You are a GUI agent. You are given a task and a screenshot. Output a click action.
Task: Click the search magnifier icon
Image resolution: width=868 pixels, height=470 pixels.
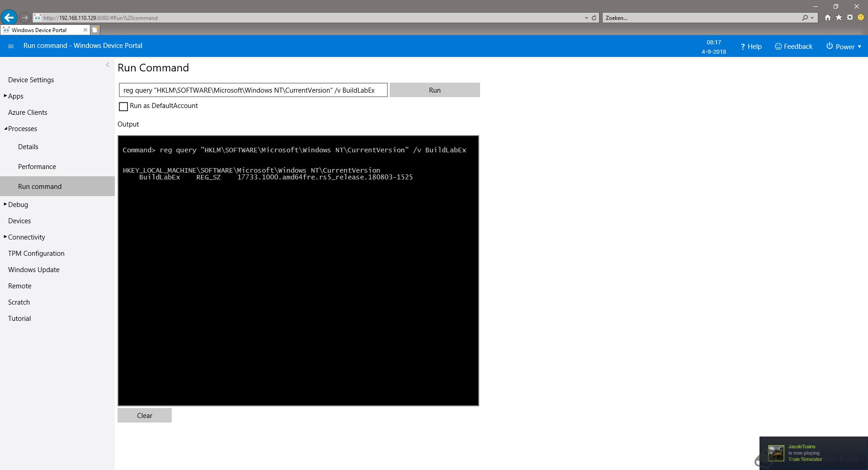tap(805, 18)
